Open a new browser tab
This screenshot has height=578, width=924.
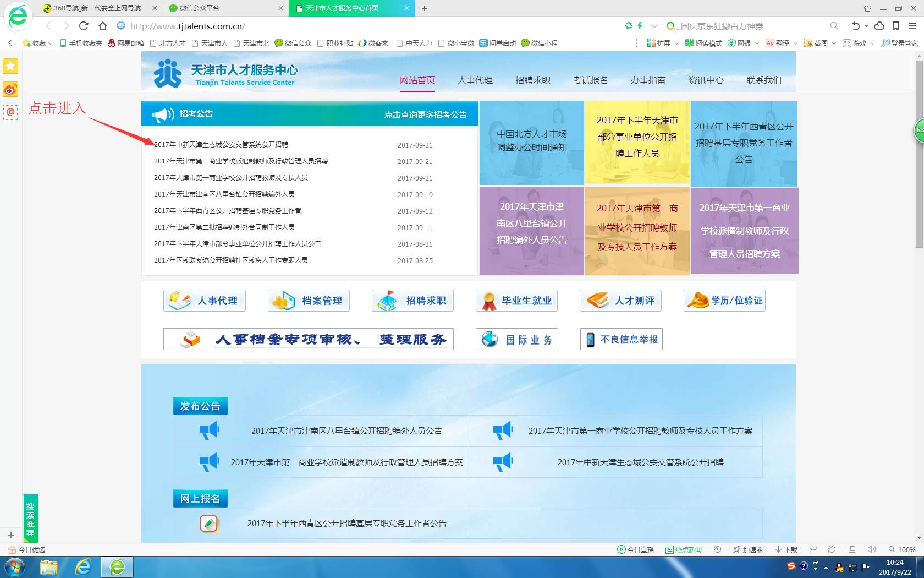click(x=425, y=8)
